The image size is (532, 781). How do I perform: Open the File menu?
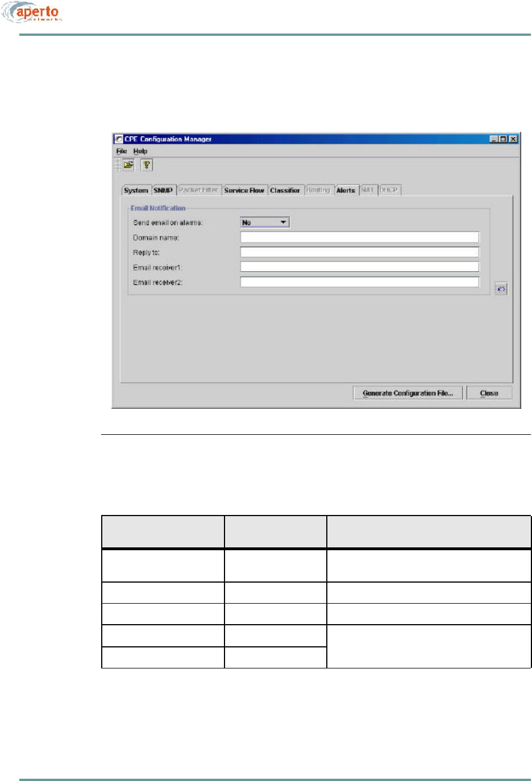coord(122,151)
